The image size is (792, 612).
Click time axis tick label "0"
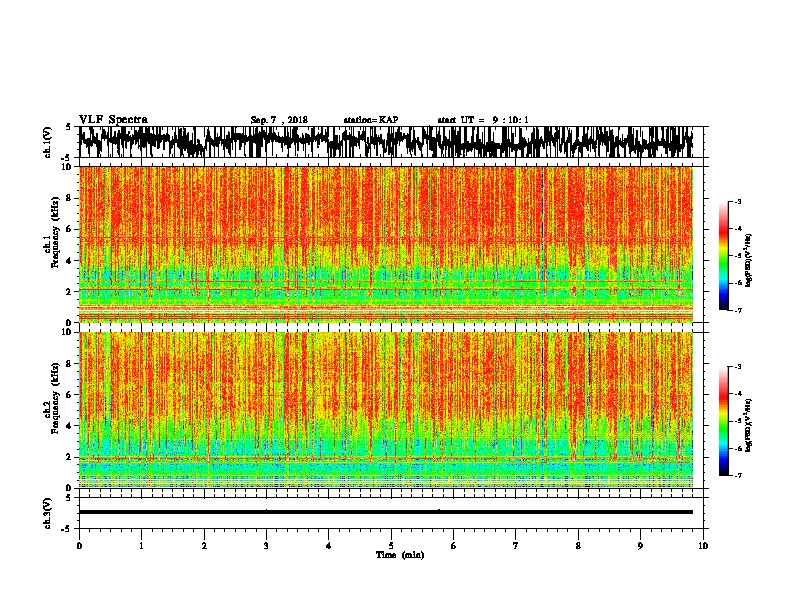(79, 546)
